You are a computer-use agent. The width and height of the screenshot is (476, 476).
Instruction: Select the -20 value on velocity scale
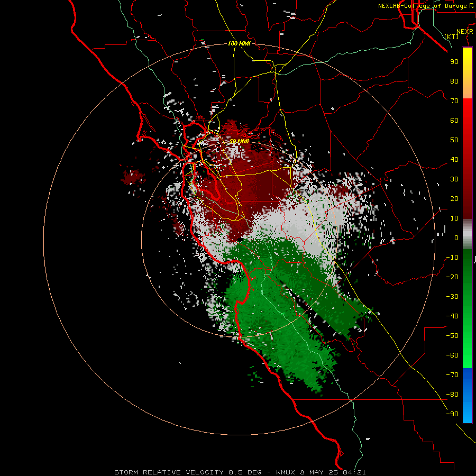(452, 277)
